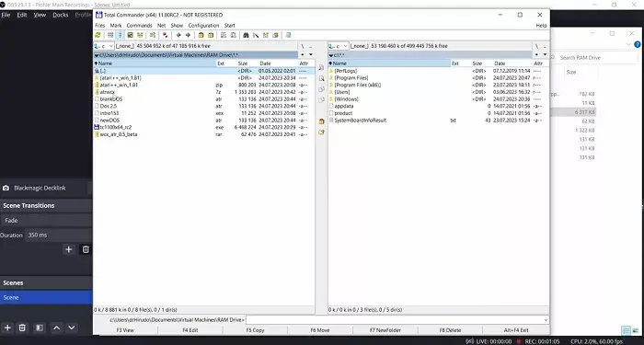Switch to brief file-names view

click(110, 35)
